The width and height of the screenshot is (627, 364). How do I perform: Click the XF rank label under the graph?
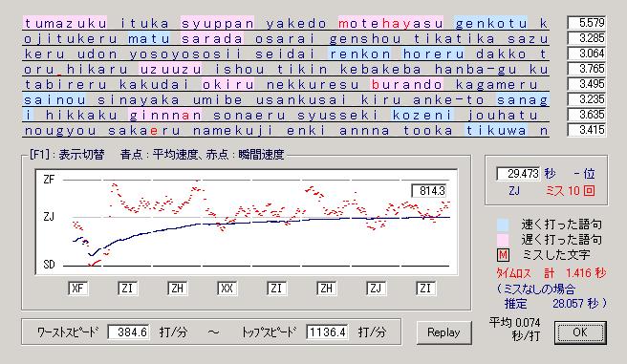77,289
